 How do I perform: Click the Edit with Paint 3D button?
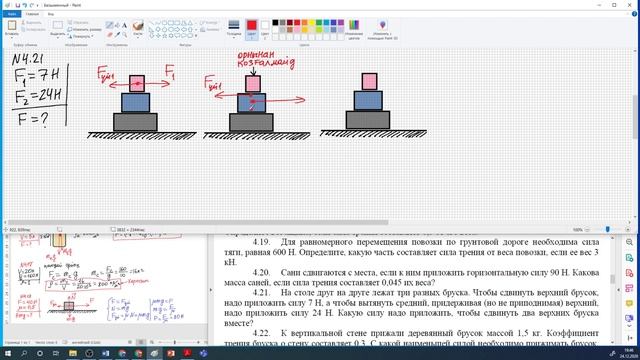tap(382, 29)
